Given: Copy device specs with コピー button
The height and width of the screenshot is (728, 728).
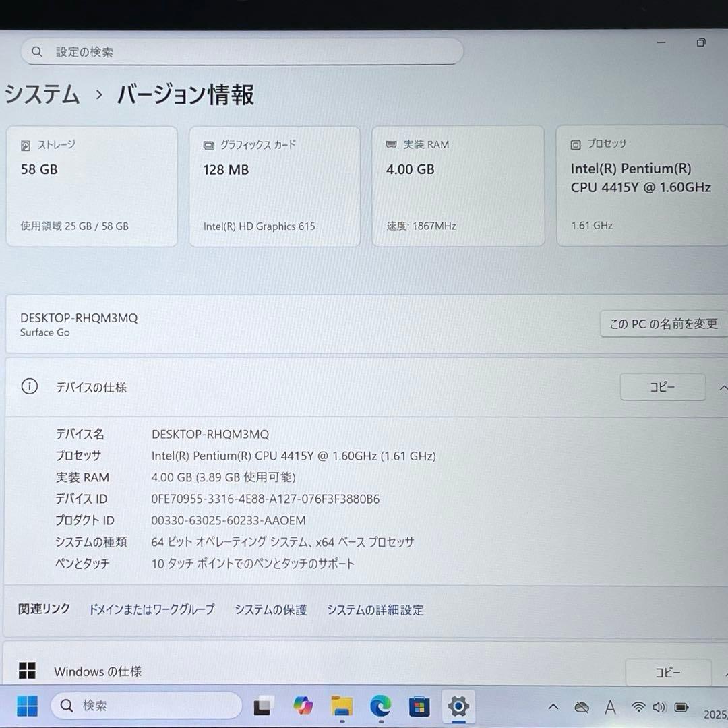Looking at the screenshot, I should tap(663, 387).
